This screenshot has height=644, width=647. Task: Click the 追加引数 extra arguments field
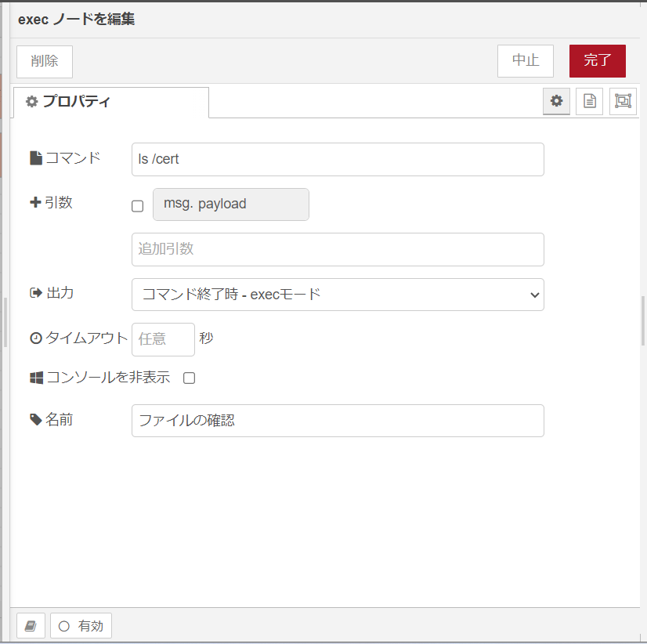pyautogui.click(x=338, y=249)
